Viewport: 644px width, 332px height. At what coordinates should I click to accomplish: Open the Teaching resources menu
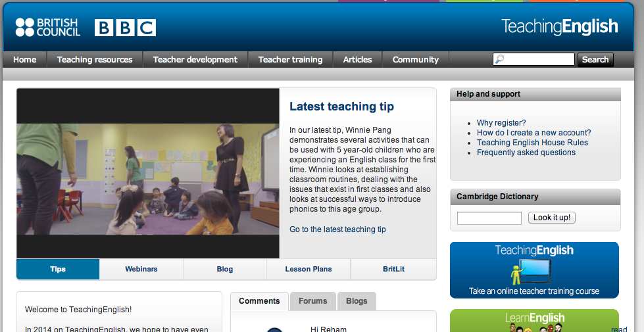[95, 60]
